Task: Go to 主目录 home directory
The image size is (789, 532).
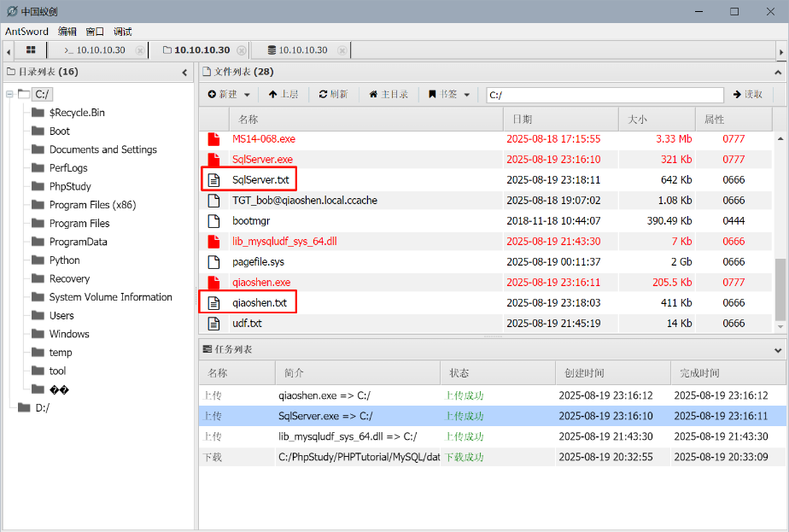Action: click(389, 95)
